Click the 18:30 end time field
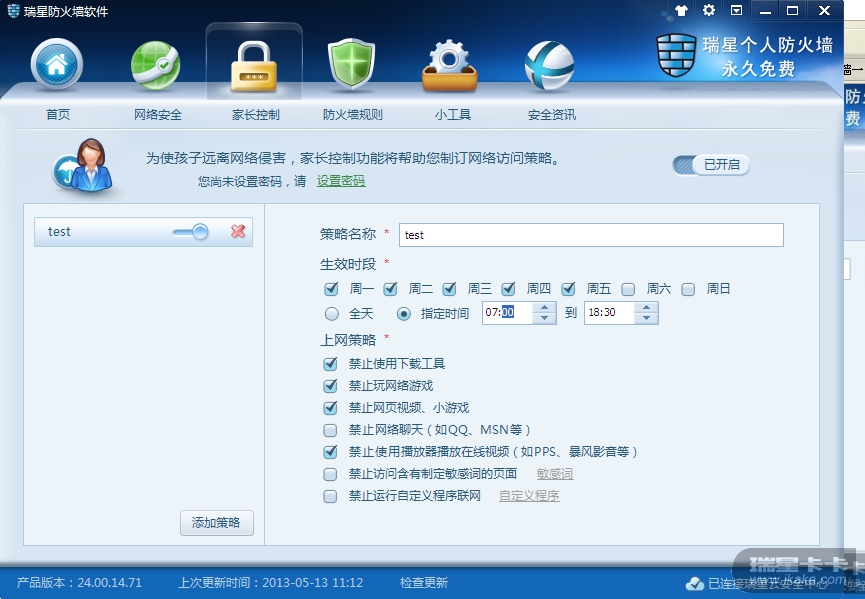Viewport: 865px width, 599px height. pos(609,313)
